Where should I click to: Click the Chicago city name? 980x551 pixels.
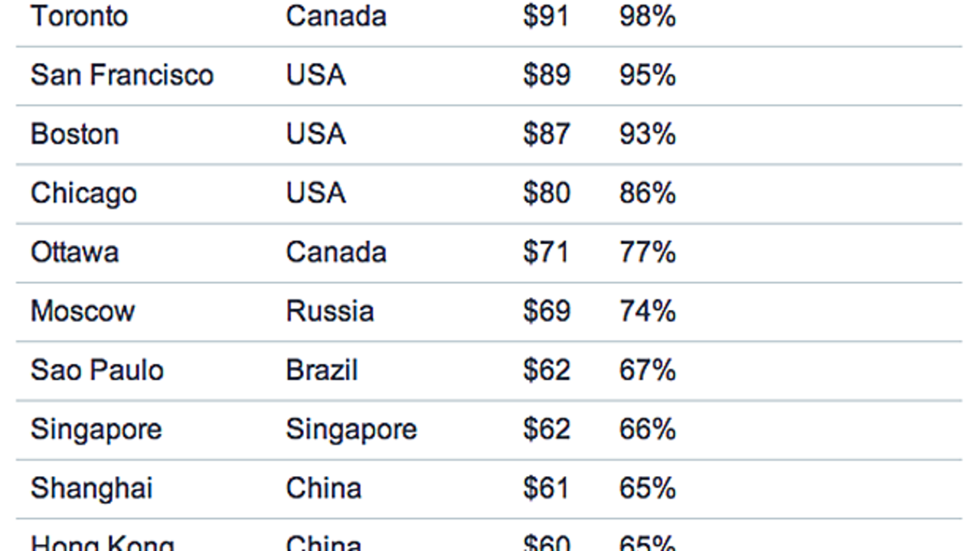(83, 194)
